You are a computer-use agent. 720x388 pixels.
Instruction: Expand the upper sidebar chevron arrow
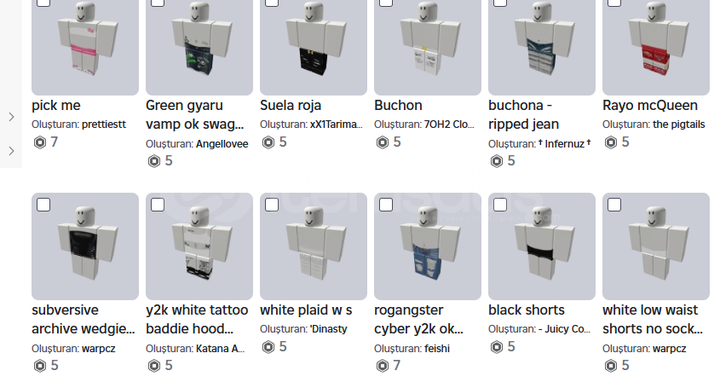click(11, 117)
